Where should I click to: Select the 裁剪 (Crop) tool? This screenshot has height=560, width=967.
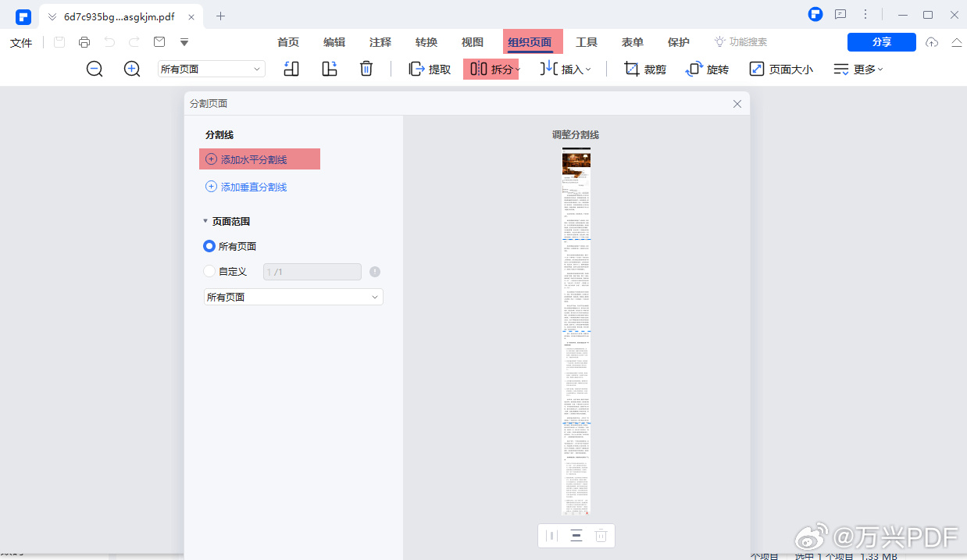pos(644,69)
